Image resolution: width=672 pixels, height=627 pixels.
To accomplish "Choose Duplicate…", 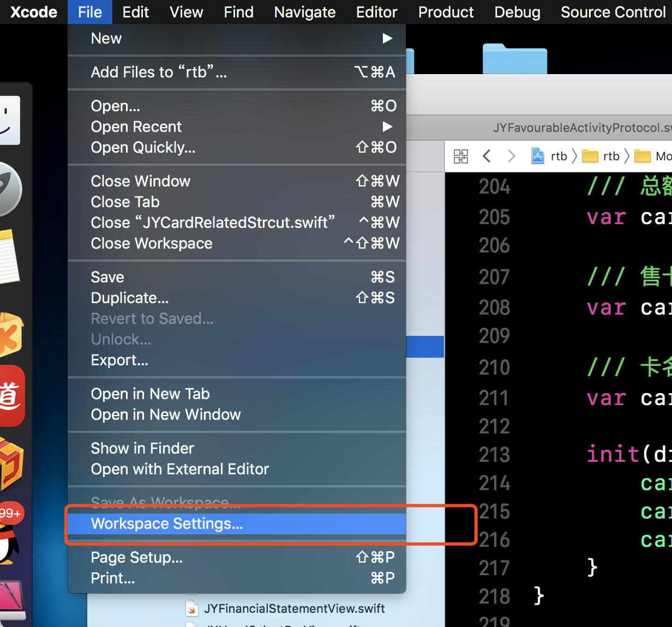I will pyautogui.click(x=237, y=298).
